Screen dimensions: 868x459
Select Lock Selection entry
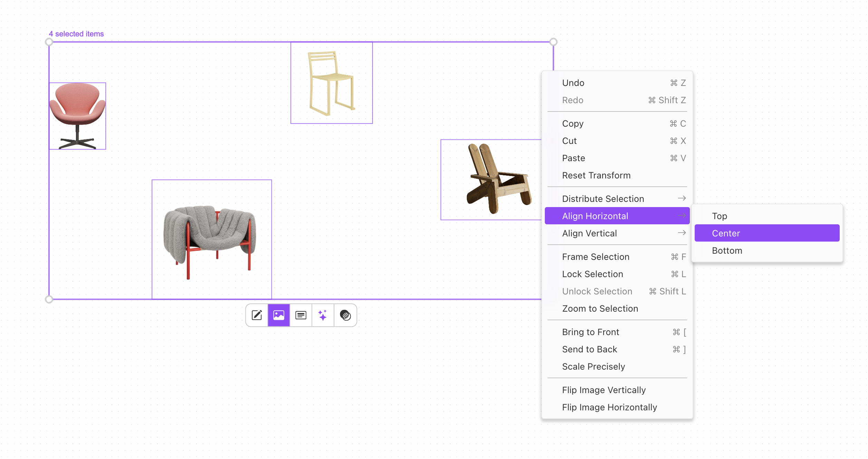pos(617,274)
